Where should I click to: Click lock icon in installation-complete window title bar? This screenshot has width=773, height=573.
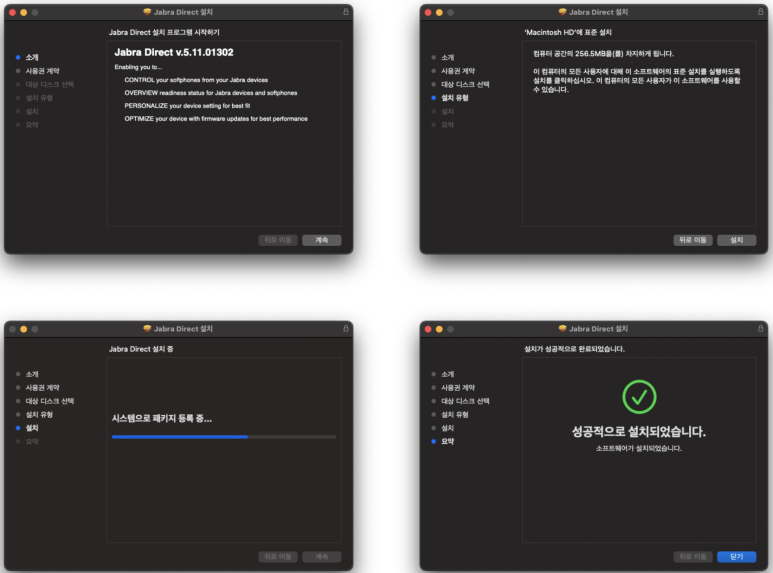(761, 328)
